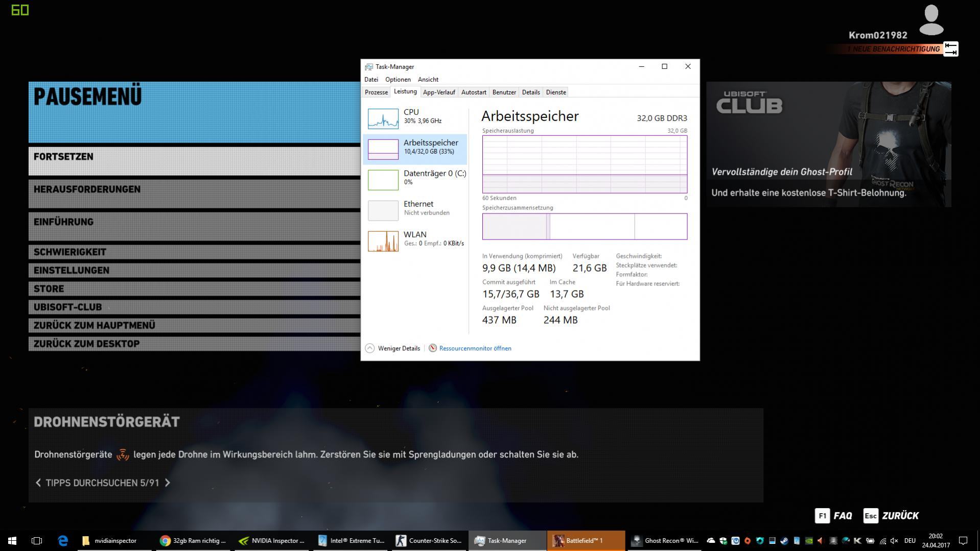The height and width of the screenshot is (551, 980).
Task: Click the Krom021982 profile avatar
Action: pyautogui.click(x=931, y=20)
